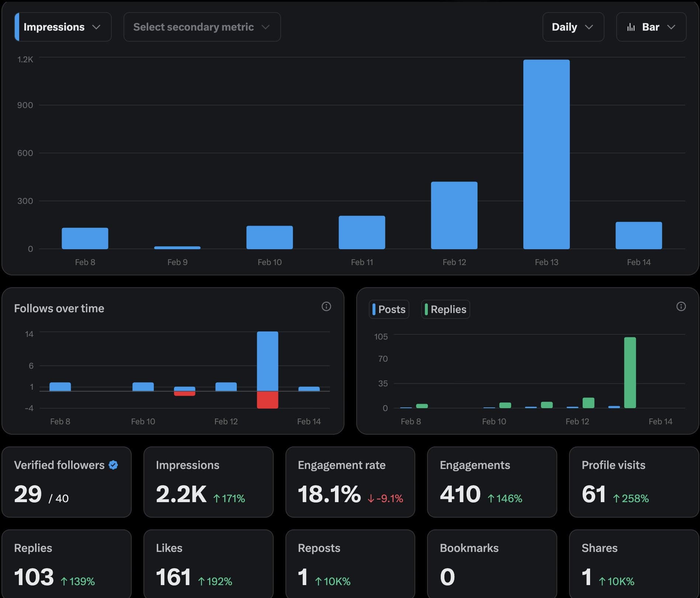This screenshot has height=598, width=700.
Task: Select the Verified followers stat card
Action: pos(66,482)
